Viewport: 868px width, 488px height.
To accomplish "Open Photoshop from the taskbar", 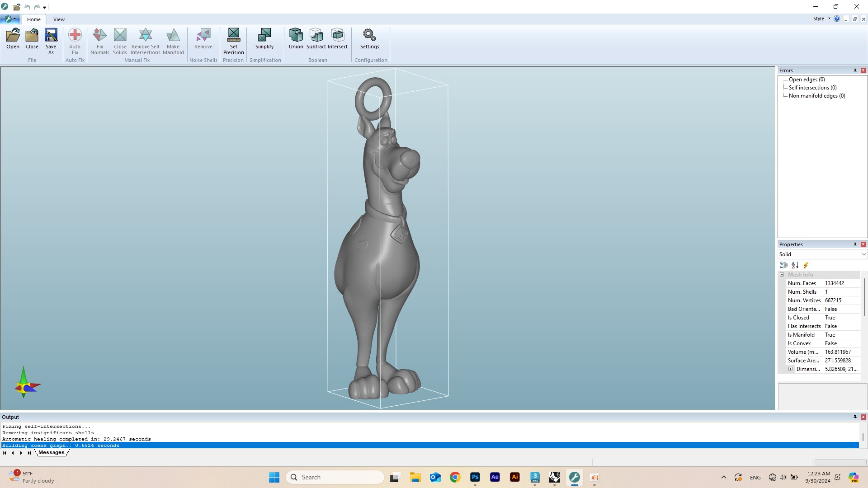I will pyautogui.click(x=475, y=478).
